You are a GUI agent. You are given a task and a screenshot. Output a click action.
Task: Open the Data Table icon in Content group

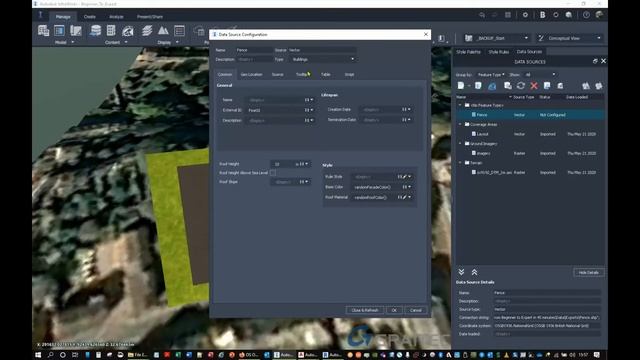[x=111, y=31]
